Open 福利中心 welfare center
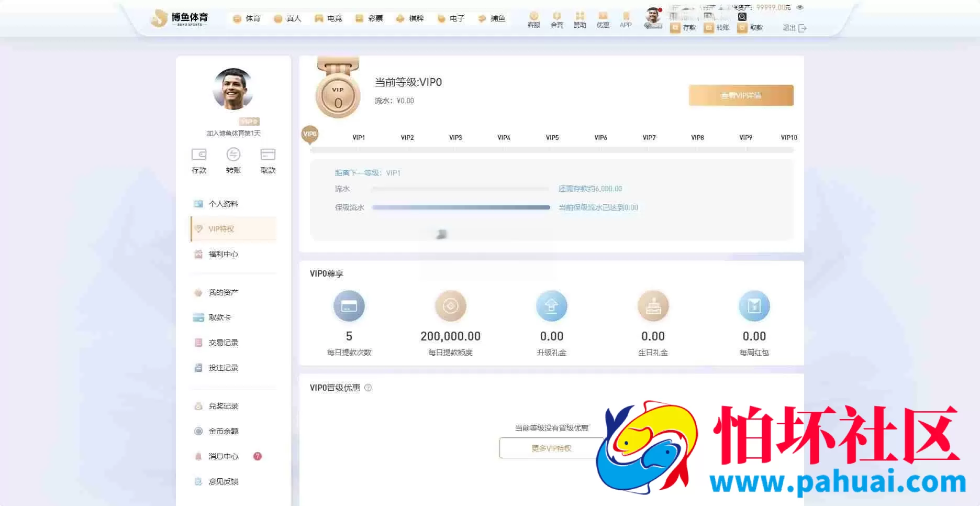The width and height of the screenshot is (980, 506). tap(233, 254)
